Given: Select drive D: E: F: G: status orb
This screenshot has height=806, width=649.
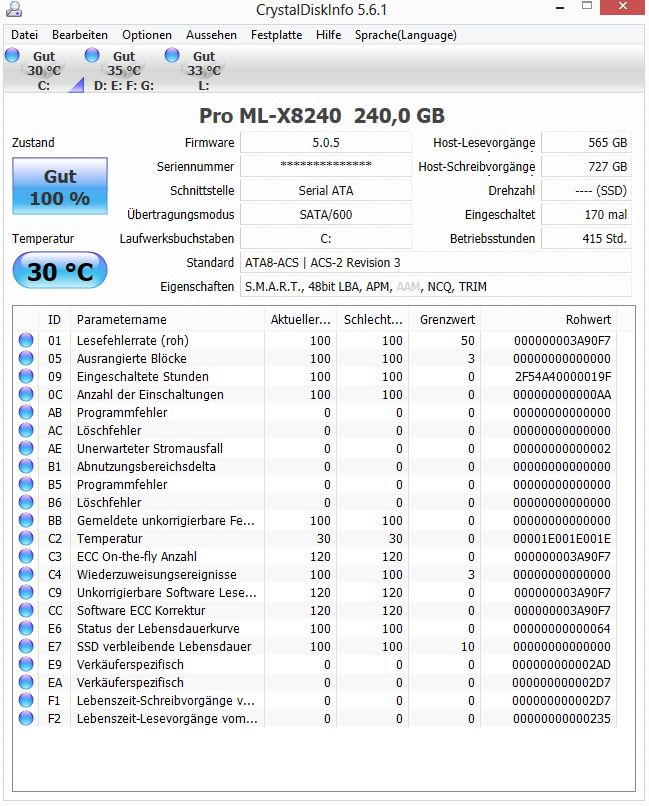Looking at the screenshot, I should [x=92, y=55].
